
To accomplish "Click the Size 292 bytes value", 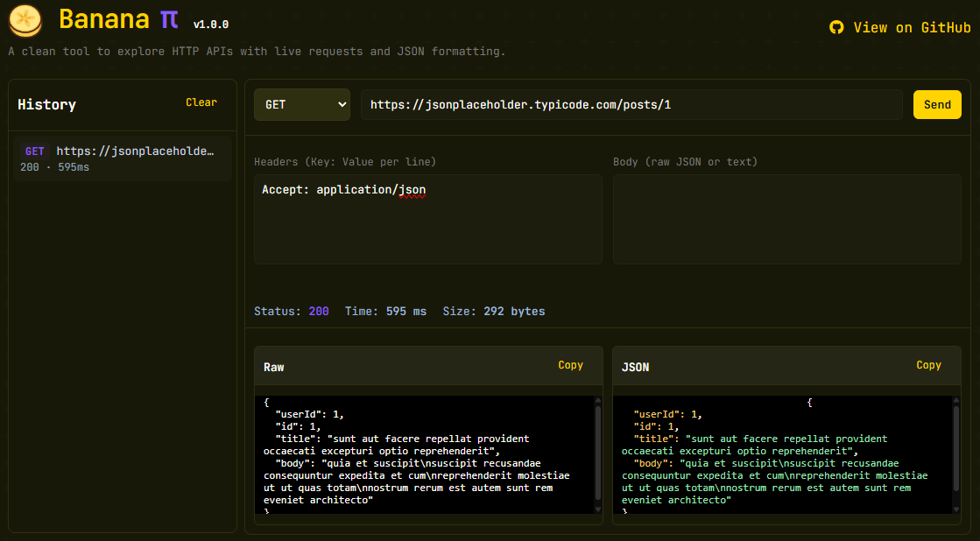I will point(514,311).
